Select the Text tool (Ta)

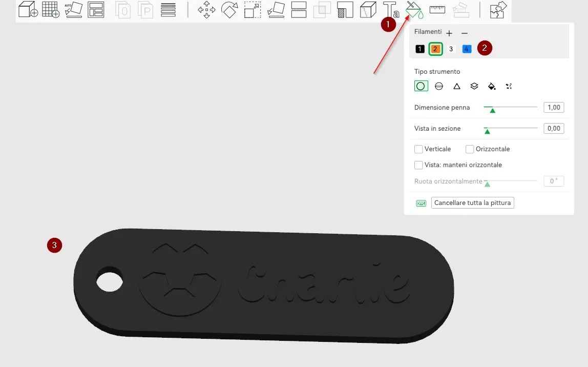(391, 10)
